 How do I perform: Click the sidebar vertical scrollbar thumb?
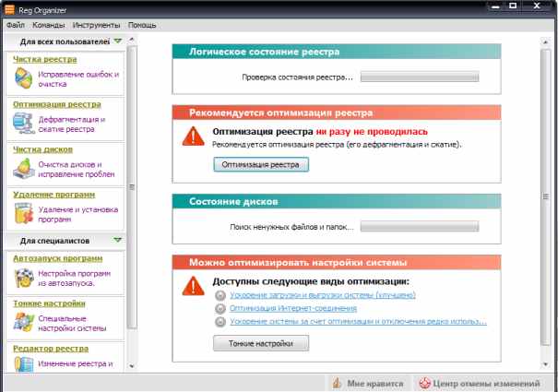tap(132, 187)
